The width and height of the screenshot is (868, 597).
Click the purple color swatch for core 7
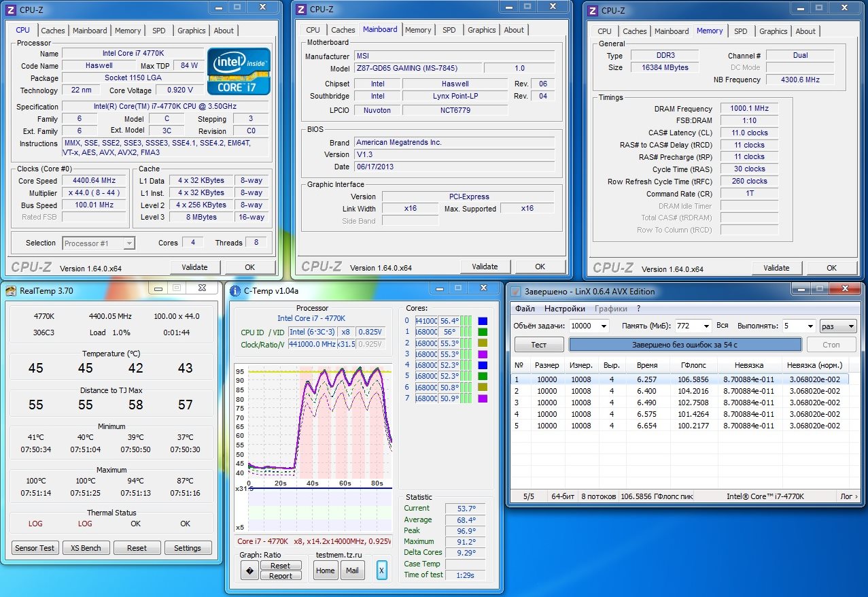(483, 398)
